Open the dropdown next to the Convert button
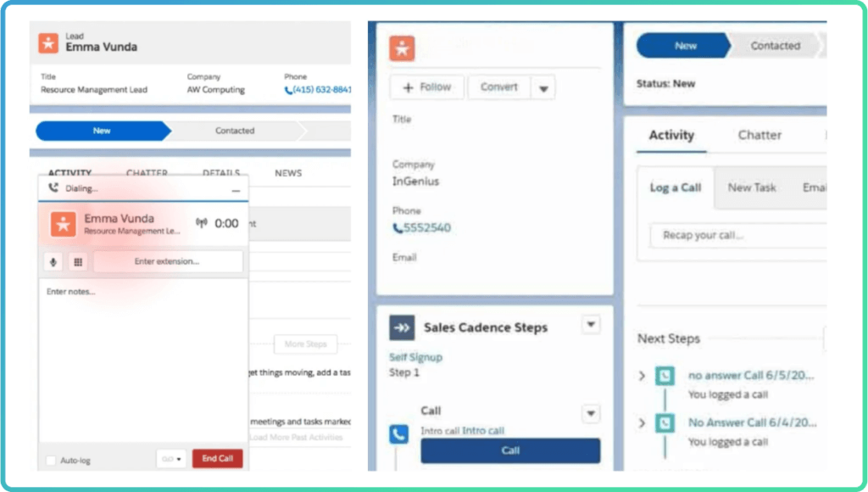 pos(543,88)
